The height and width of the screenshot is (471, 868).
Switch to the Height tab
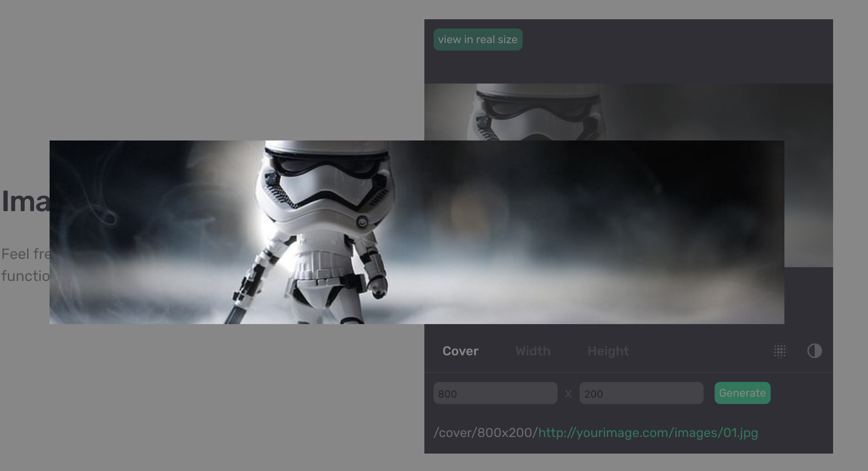[608, 351]
